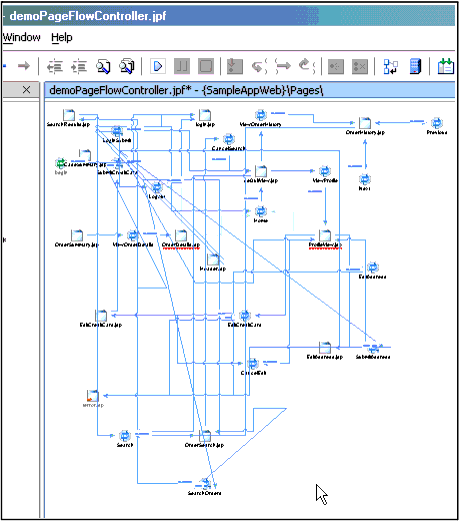Click the Step Out debug icon
The height and width of the screenshot is (521, 460).
coord(307,66)
